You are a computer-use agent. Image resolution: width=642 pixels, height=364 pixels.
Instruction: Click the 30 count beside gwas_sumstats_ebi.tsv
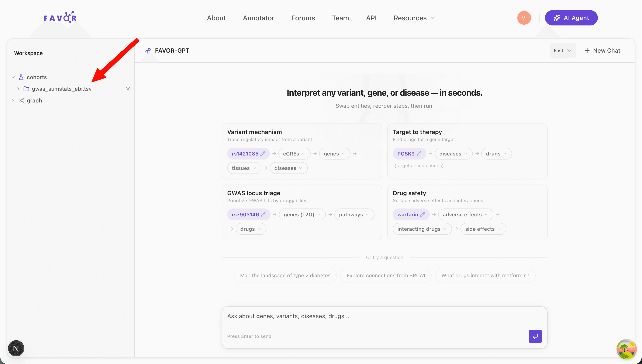tap(128, 89)
